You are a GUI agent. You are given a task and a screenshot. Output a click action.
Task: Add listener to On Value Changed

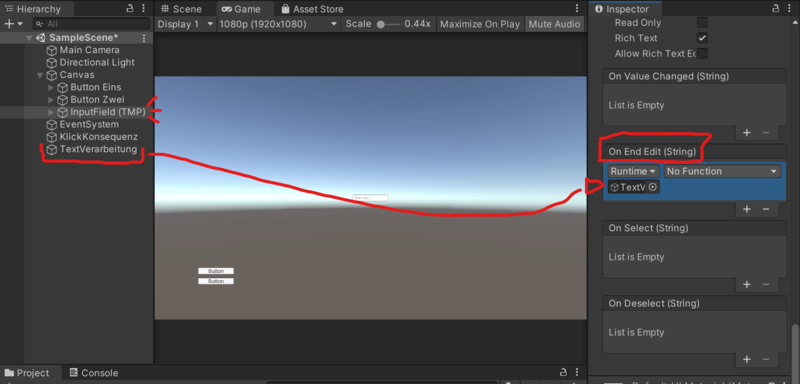tap(747, 133)
